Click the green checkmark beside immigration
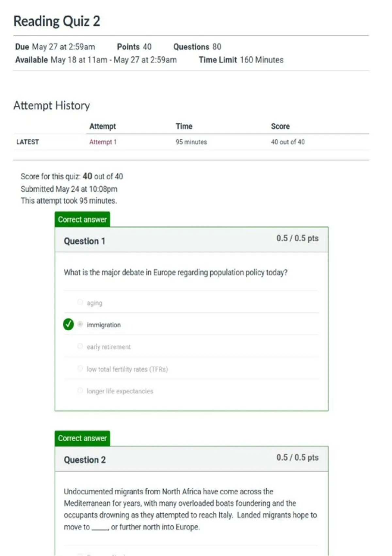392x556 pixels. 68,324
